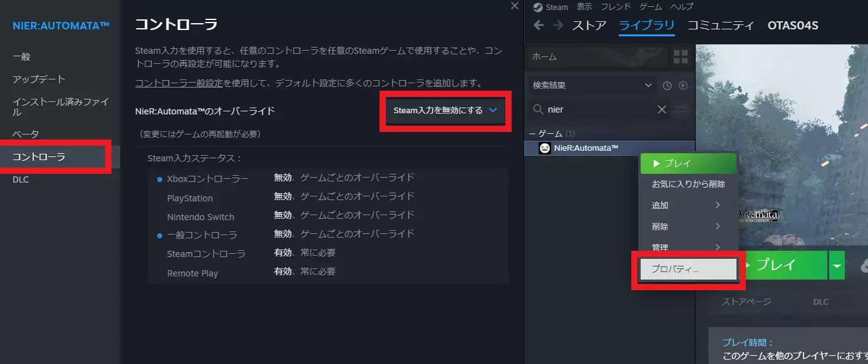Click the ホーム library button
This screenshot has width=868, height=364.
[596, 57]
